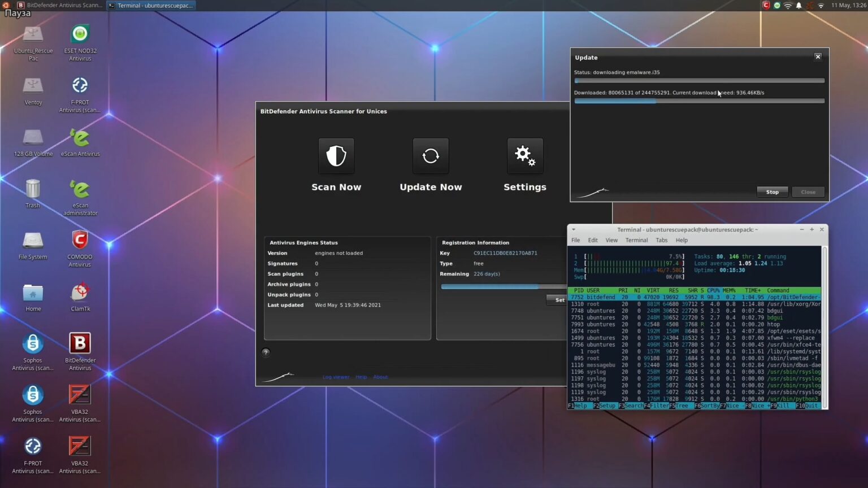The width and height of the screenshot is (868, 488).
Task: Click the terminal vertical scrollbar
Action: tap(824, 326)
